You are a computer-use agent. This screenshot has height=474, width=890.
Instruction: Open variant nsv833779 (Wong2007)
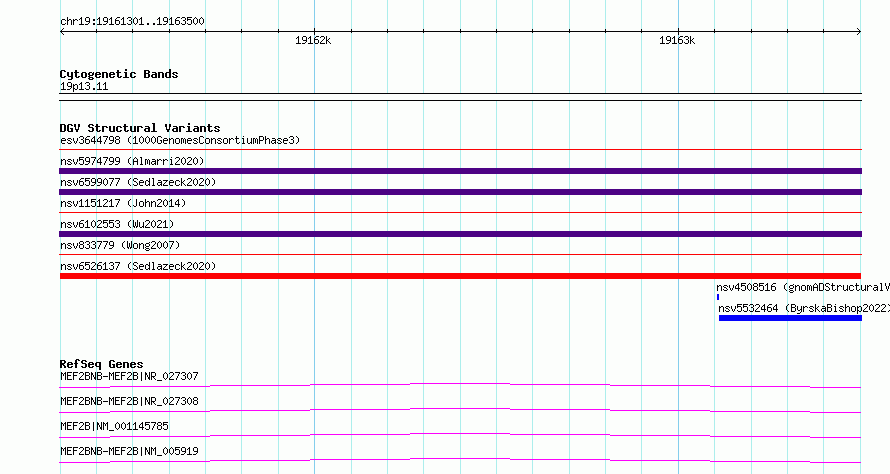(120, 245)
